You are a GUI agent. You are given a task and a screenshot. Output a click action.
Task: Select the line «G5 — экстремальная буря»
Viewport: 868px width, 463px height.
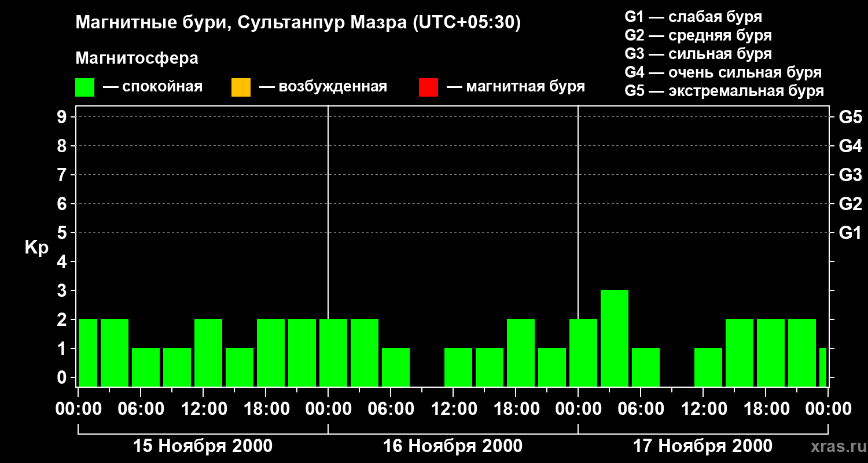(x=724, y=91)
